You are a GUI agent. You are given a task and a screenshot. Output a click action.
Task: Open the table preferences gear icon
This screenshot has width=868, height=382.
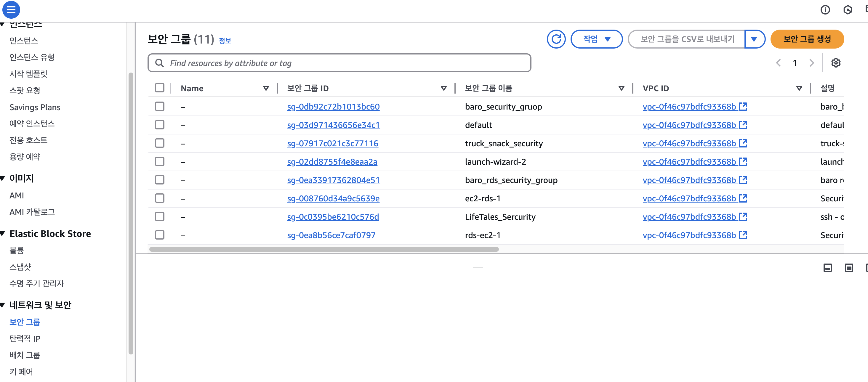tap(836, 63)
